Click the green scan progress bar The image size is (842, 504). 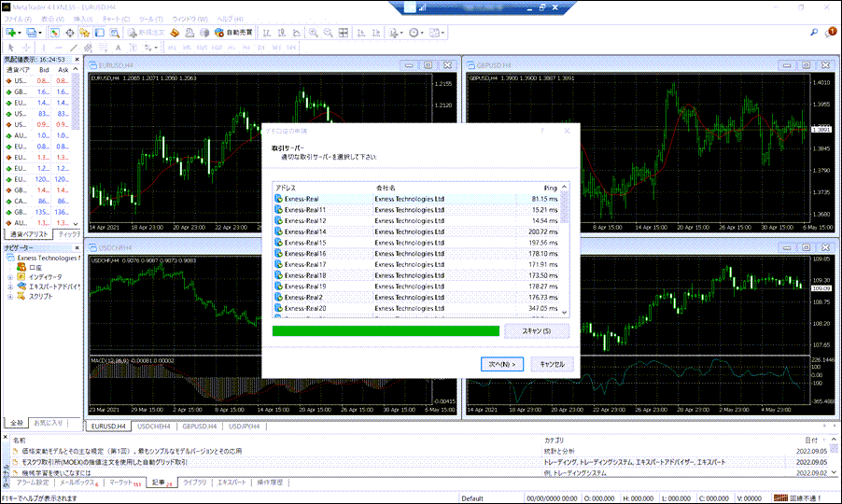(385, 330)
